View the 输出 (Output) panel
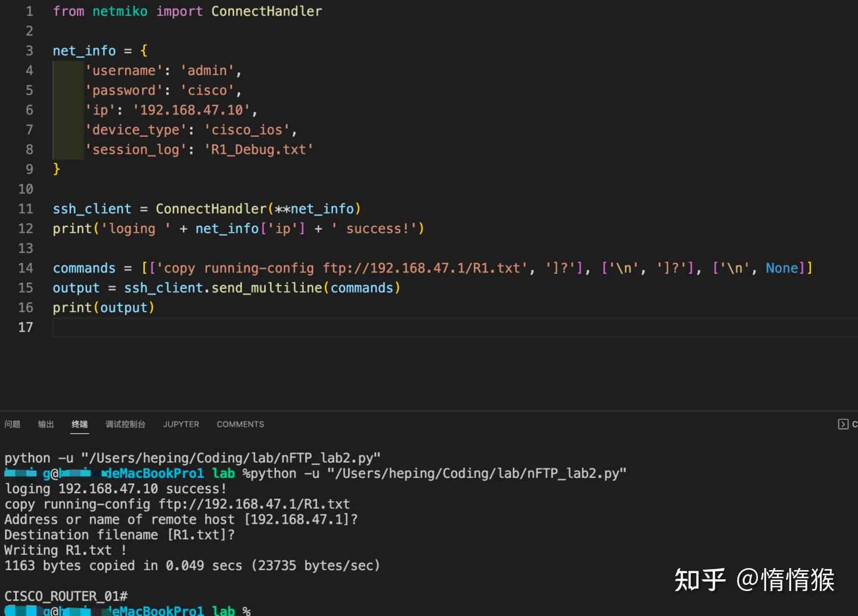The width and height of the screenshot is (858, 616). [x=45, y=424]
